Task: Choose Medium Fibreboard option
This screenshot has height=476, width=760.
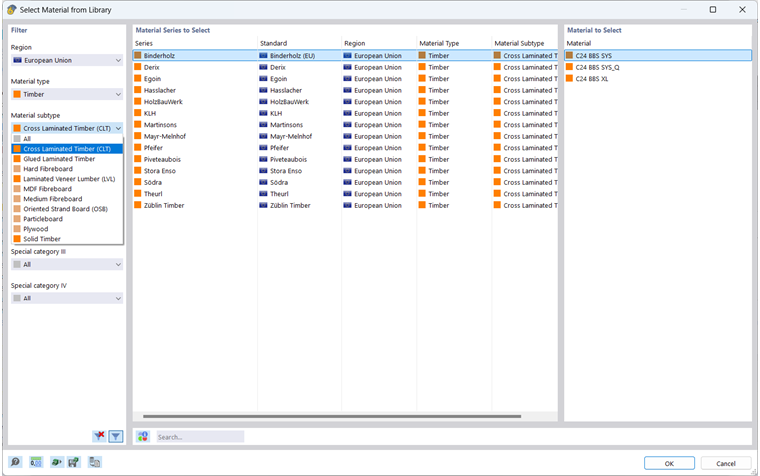Action: pos(67,199)
